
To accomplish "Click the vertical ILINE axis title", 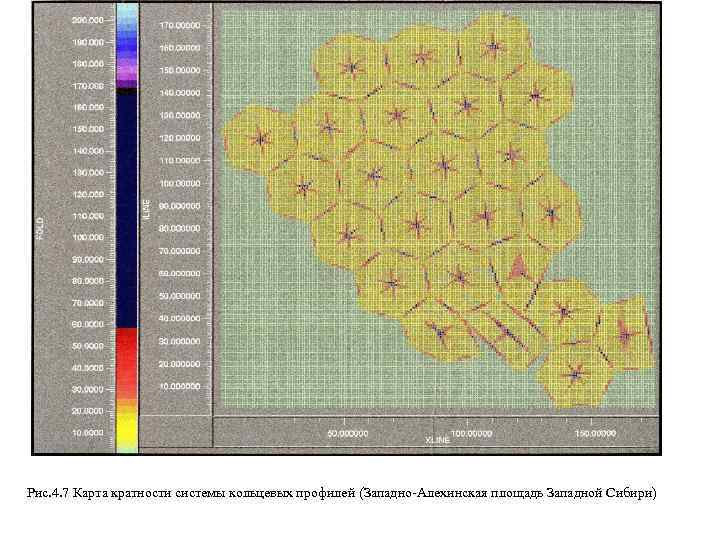I will (x=146, y=209).
